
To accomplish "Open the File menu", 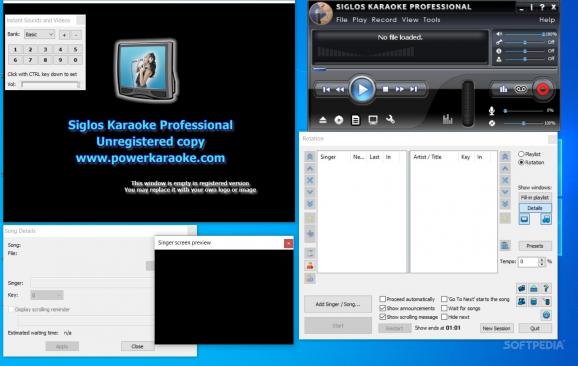I will tap(342, 20).
